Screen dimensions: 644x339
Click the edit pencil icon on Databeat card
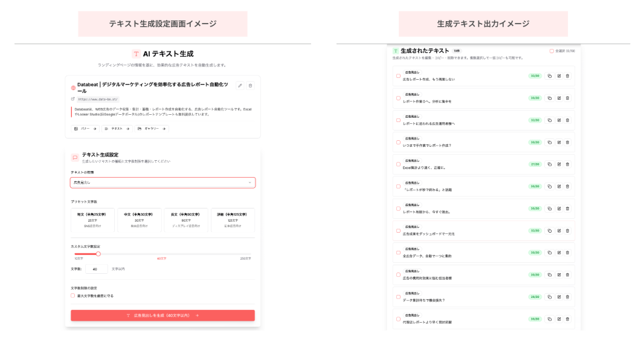point(240,85)
